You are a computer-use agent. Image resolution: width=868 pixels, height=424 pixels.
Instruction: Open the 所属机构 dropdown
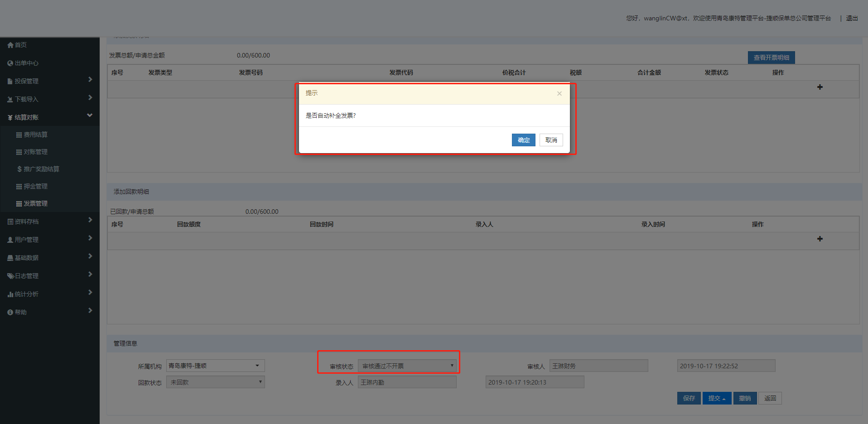[216, 366]
